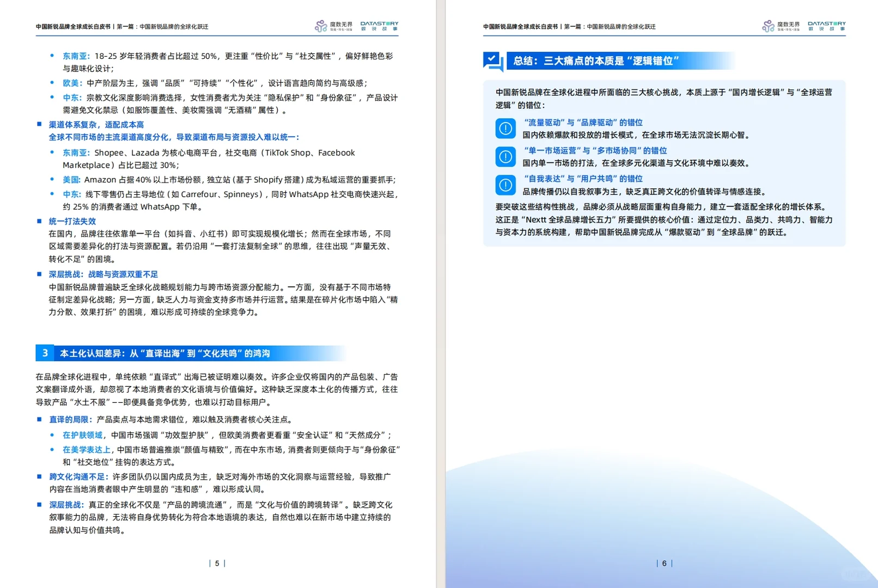Click the page 6 header title 中国新锐品牌全球成长白皮书
Viewport: 878px width, 588px height.
click(520, 26)
